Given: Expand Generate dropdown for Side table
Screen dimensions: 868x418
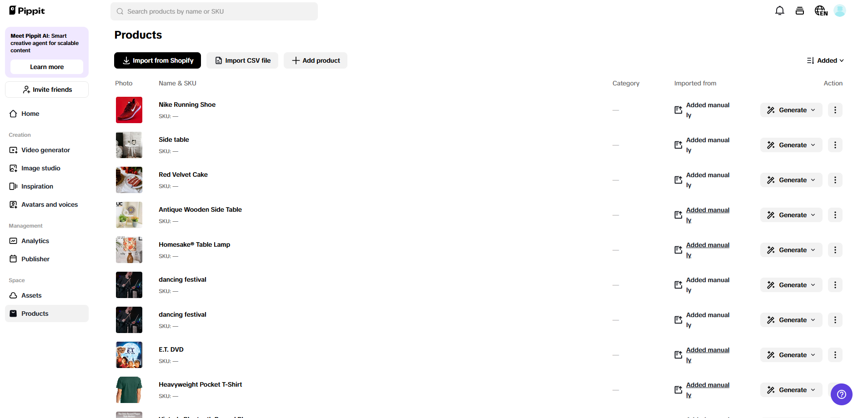Looking at the screenshot, I should click(x=791, y=145).
